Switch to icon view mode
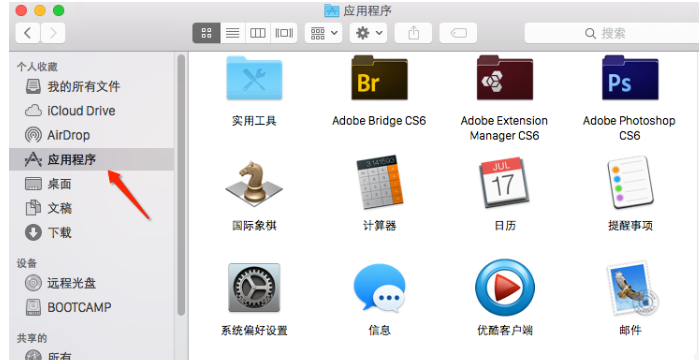The image size is (699, 360). click(x=206, y=33)
